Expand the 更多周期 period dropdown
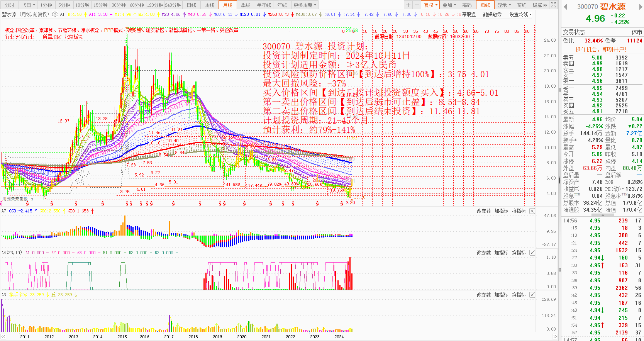 [305, 5]
